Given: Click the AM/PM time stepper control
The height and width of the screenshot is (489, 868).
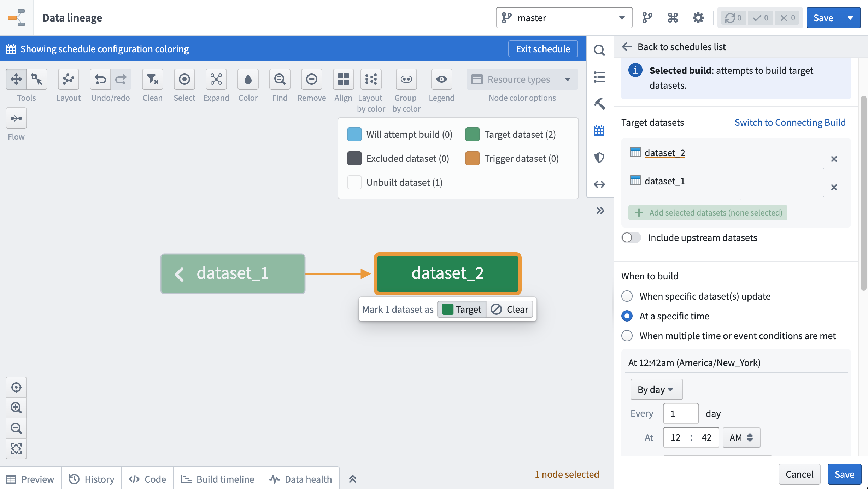Looking at the screenshot, I should [741, 437].
